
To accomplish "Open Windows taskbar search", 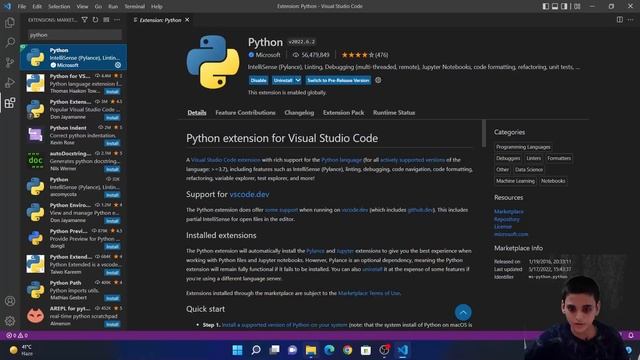I will pos(256,350).
